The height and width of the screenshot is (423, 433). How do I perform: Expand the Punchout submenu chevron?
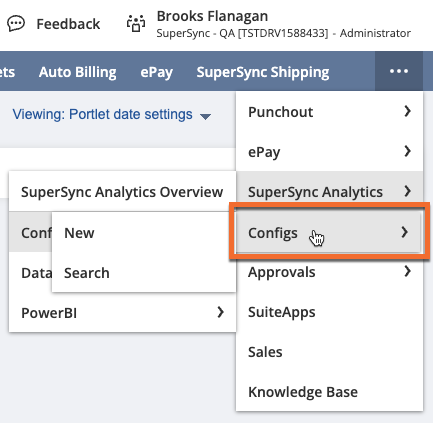(407, 111)
